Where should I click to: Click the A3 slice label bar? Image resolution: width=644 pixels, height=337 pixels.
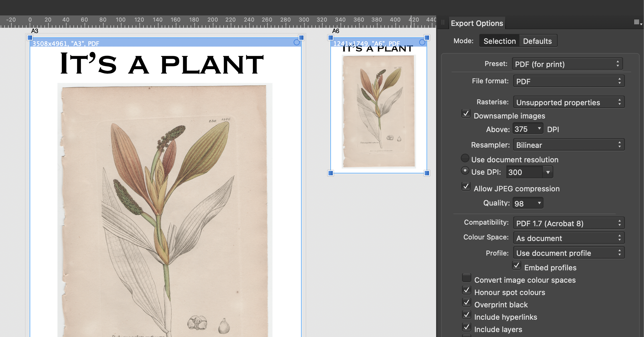pos(165,43)
